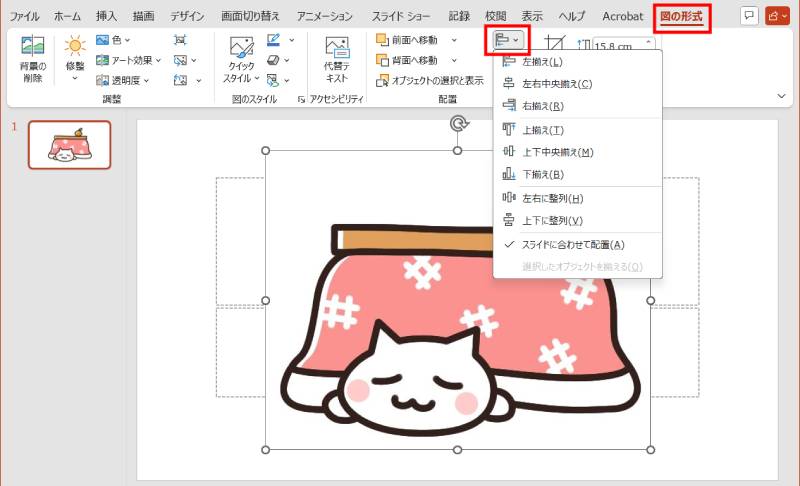Open the アニメーション tab
Viewport: 800px width, 486px height.
pos(324,16)
